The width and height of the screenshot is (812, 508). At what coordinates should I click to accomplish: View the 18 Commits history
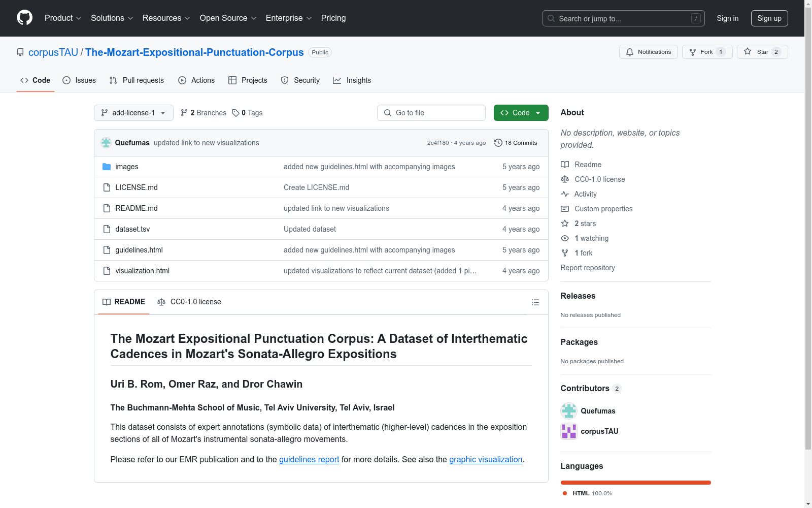(x=516, y=143)
